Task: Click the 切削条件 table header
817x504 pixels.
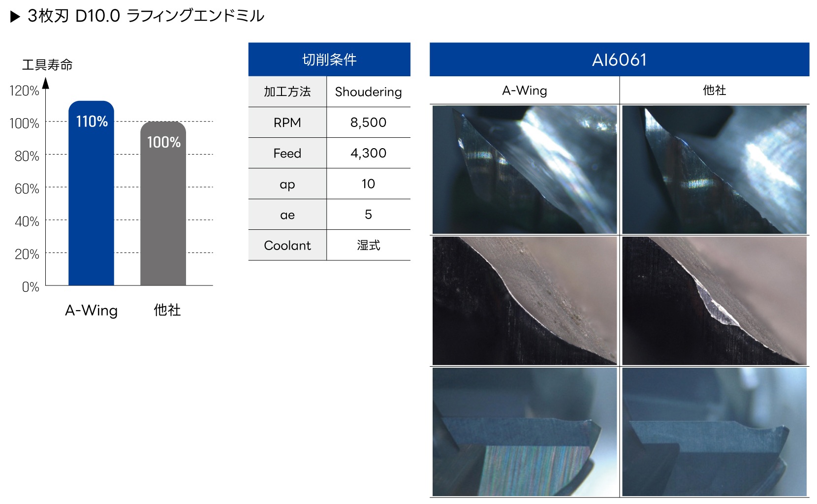Action: [x=329, y=60]
